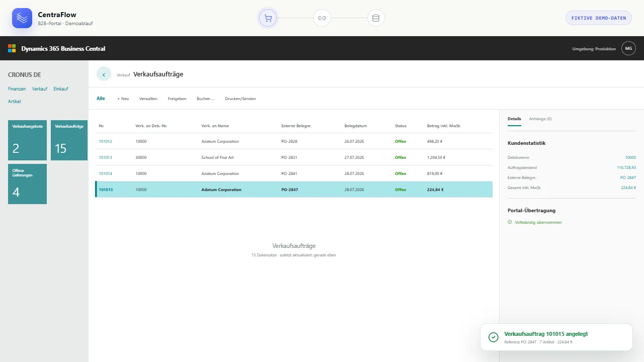This screenshot has width=644, height=362.
Task: Select the amount cell 498,20 €
Action: 435,141
